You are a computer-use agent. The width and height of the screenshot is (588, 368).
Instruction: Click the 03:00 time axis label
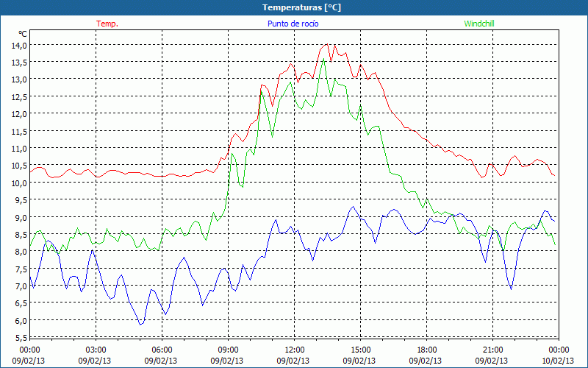(96, 350)
